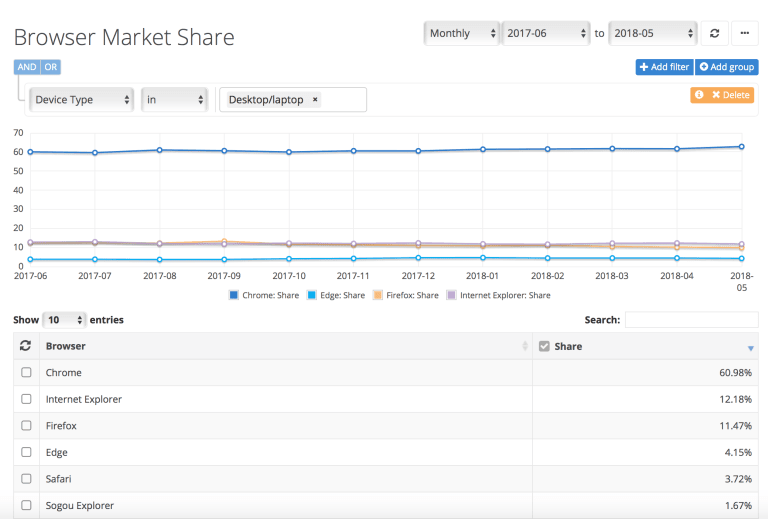Click the 11.47% Firefox share value
The image size is (768, 519).
coord(735,425)
